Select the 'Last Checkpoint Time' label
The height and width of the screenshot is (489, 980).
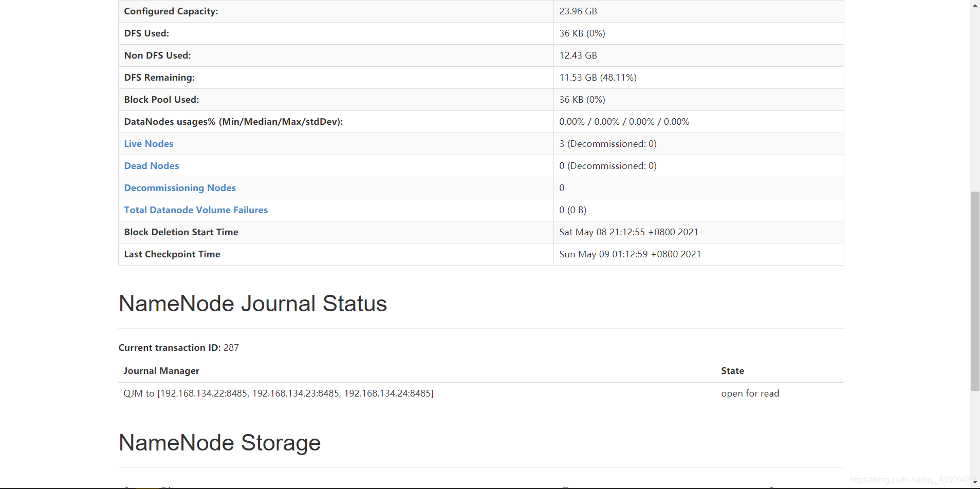point(172,254)
